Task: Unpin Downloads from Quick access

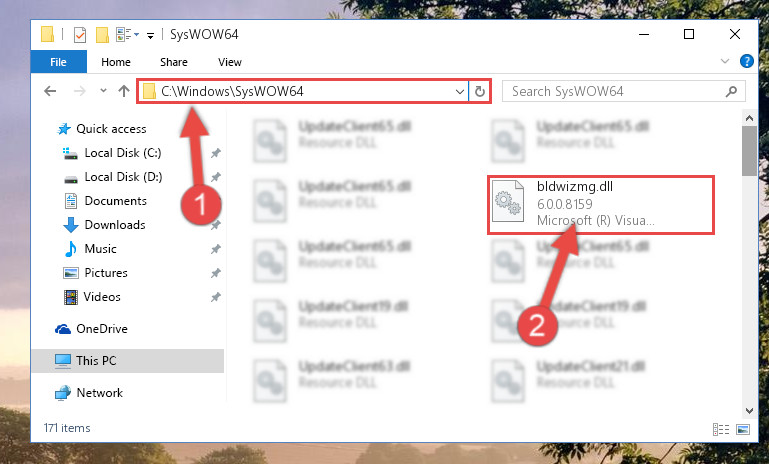Action: pos(215,225)
